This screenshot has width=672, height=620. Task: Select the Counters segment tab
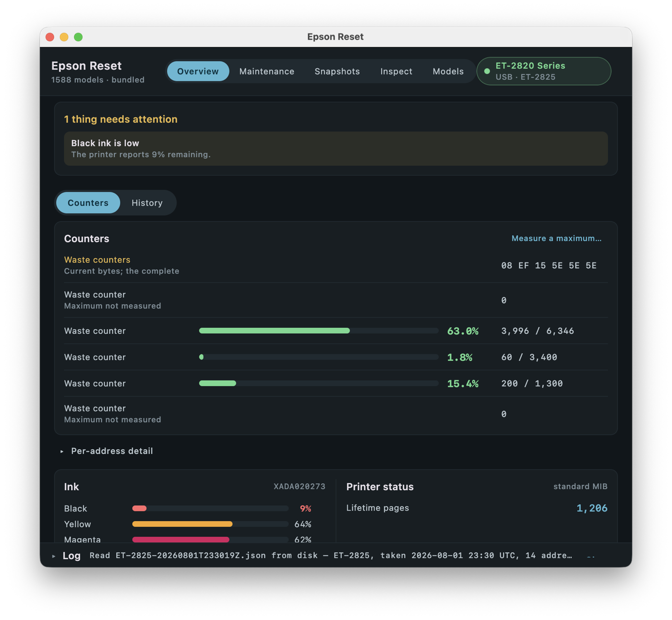pyautogui.click(x=88, y=203)
